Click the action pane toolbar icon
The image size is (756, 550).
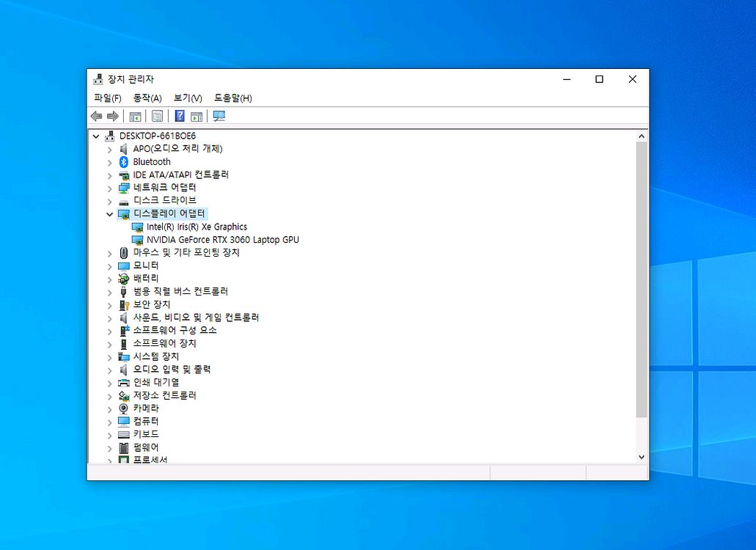tap(197, 116)
